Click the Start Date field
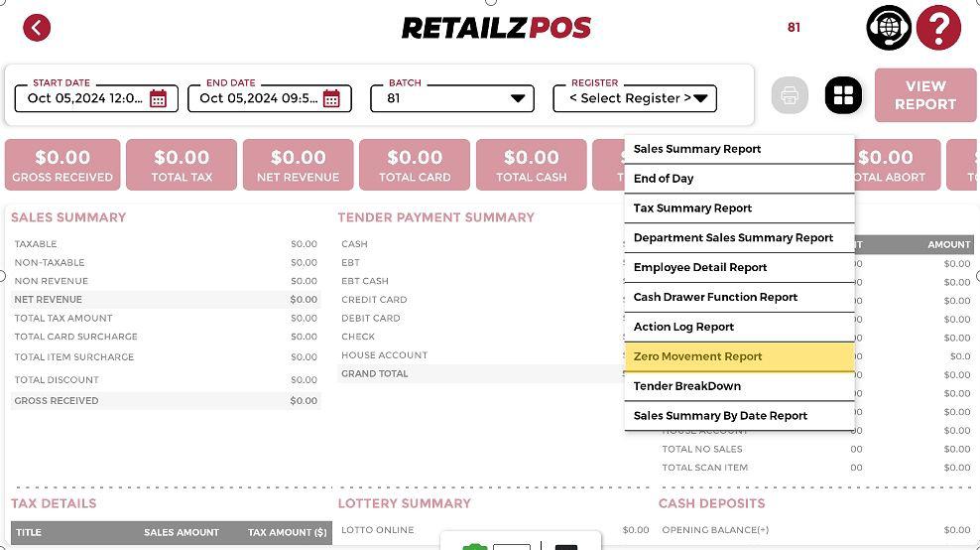The image size is (980, 550). click(96, 98)
